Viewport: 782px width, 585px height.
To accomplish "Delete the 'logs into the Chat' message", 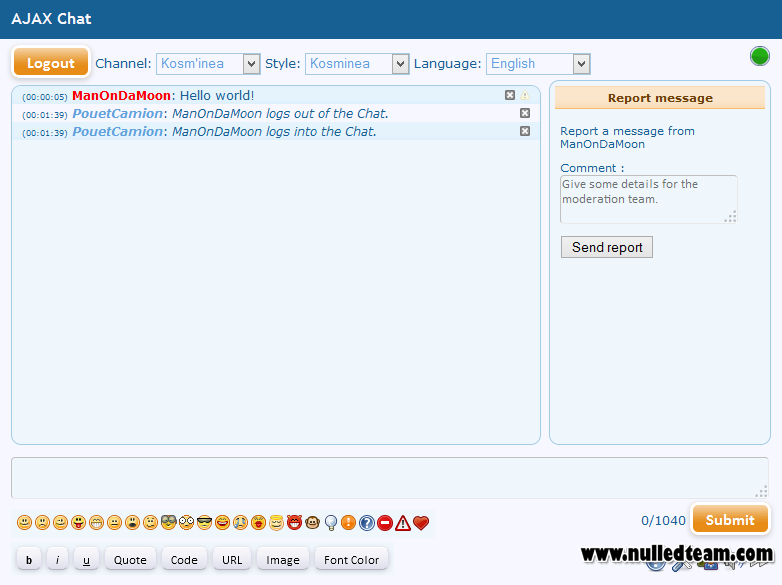I will point(525,131).
